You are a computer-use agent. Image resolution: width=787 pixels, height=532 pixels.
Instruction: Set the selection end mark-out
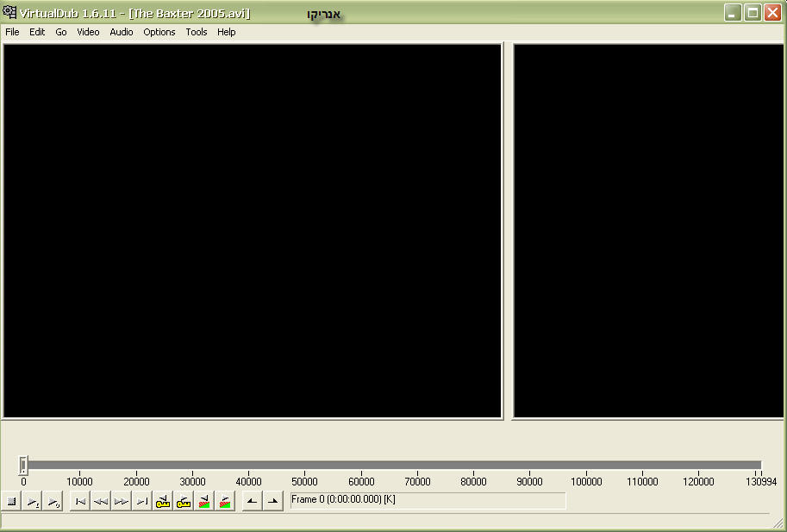tap(272, 501)
